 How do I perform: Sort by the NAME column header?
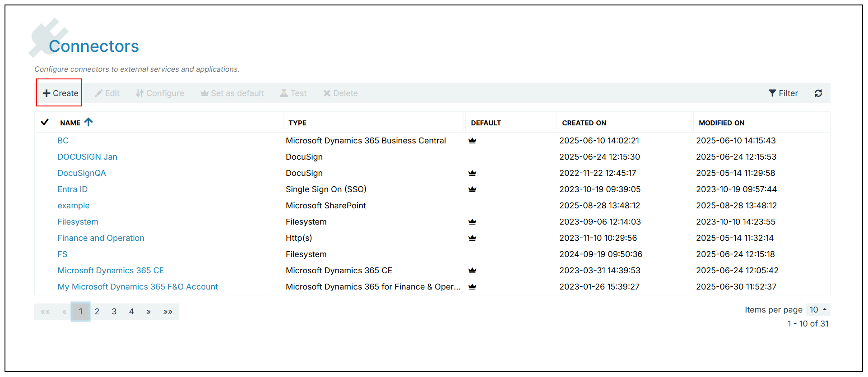tap(70, 123)
